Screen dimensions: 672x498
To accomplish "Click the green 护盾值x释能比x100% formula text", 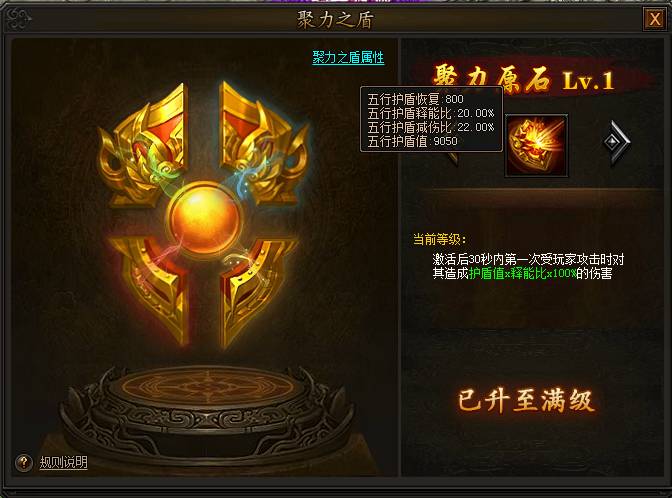I will tap(522, 273).
